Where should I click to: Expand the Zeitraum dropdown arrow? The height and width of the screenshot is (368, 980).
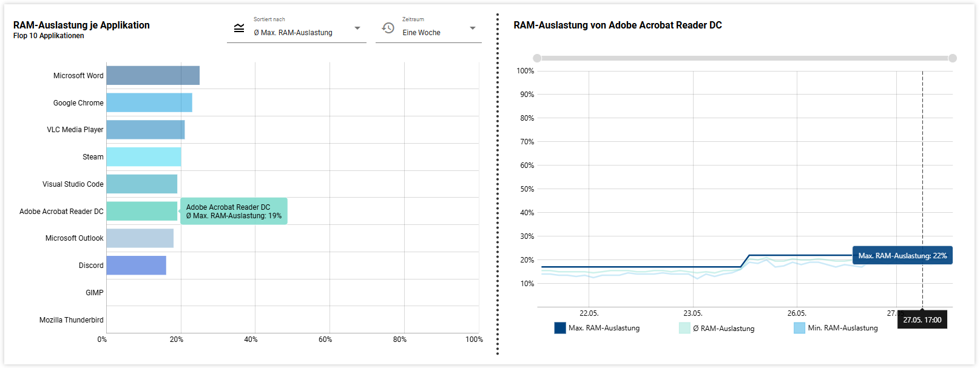point(473,28)
